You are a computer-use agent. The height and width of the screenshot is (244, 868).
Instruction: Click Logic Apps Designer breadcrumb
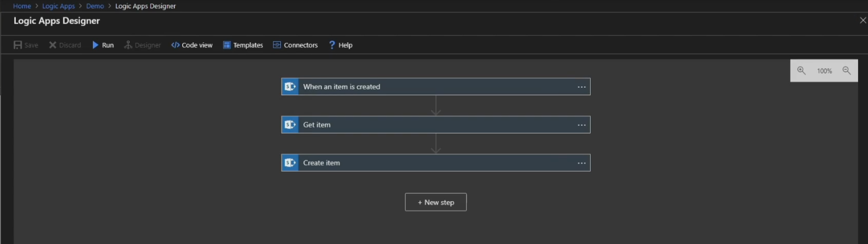point(145,6)
